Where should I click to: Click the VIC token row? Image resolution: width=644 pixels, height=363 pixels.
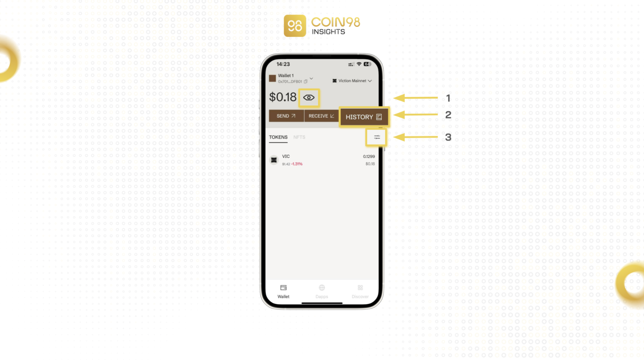(x=322, y=160)
